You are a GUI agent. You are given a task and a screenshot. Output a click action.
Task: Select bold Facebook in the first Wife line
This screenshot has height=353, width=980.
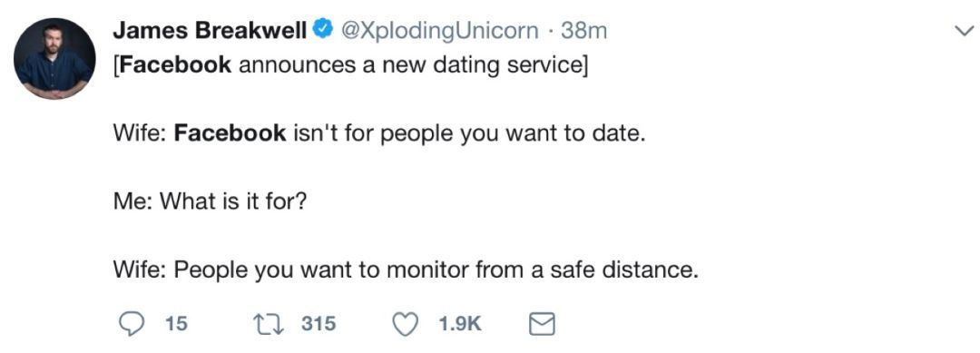(230, 133)
